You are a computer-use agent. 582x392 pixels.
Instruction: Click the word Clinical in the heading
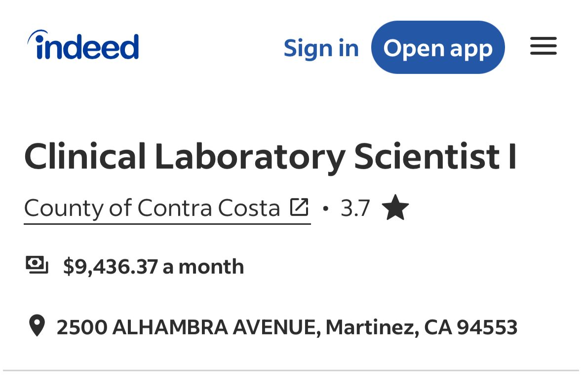pos(85,156)
